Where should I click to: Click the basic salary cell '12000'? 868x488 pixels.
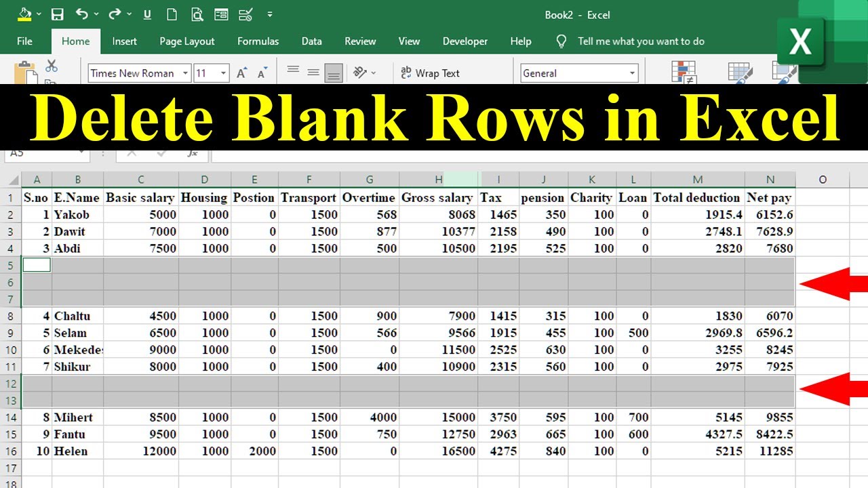(141, 451)
